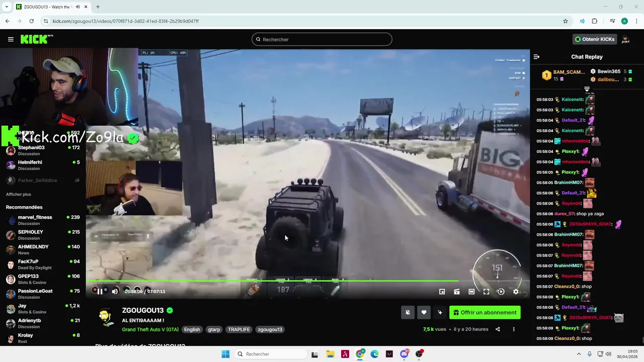Open Chrome three-dot menu
644x362 pixels.
[636, 21]
